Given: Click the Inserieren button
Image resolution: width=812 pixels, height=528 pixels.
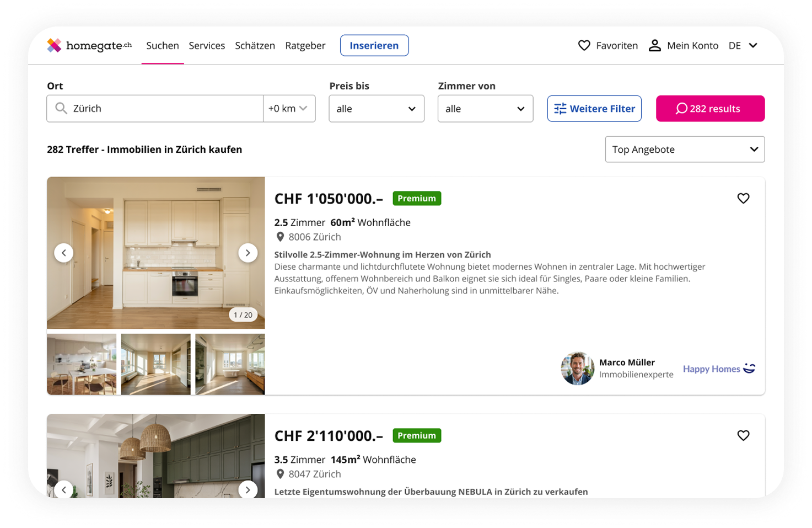Looking at the screenshot, I should (374, 45).
